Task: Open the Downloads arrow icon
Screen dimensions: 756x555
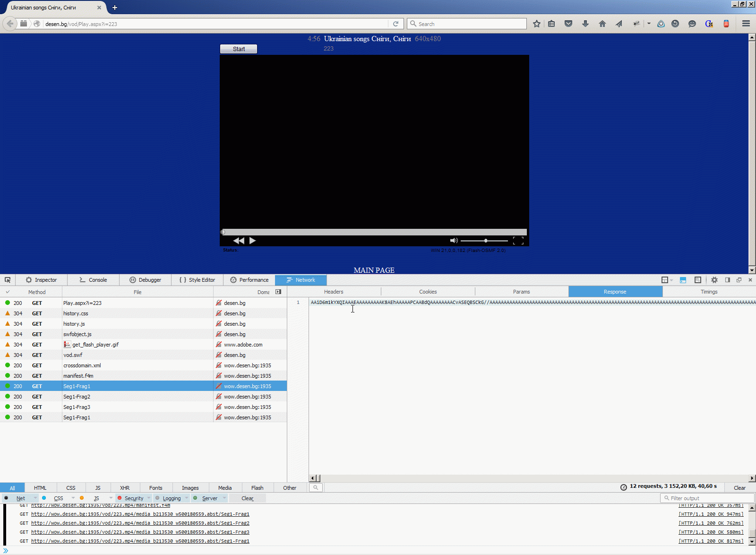Action: 585,24
